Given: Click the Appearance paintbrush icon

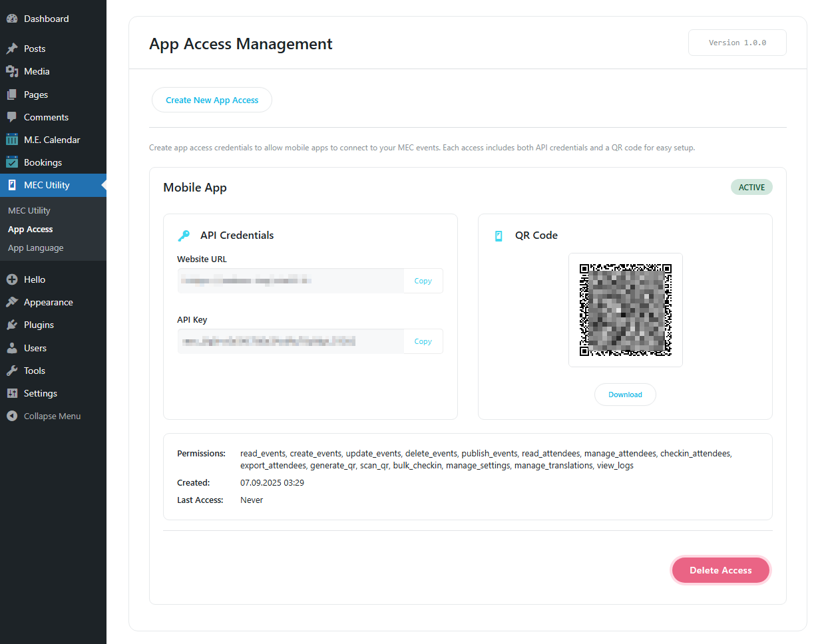Looking at the screenshot, I should [12, 302].
